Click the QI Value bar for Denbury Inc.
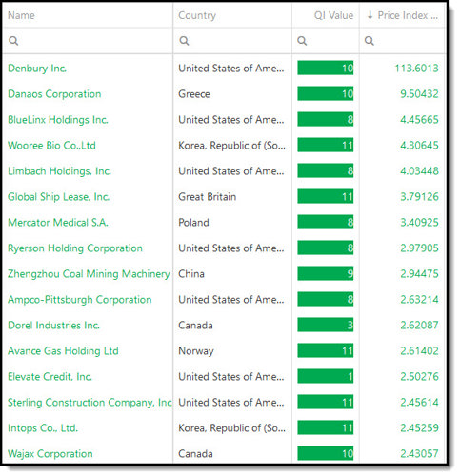Image resolution: width=460 pixels, height=476 pixels. coord(326,68)
